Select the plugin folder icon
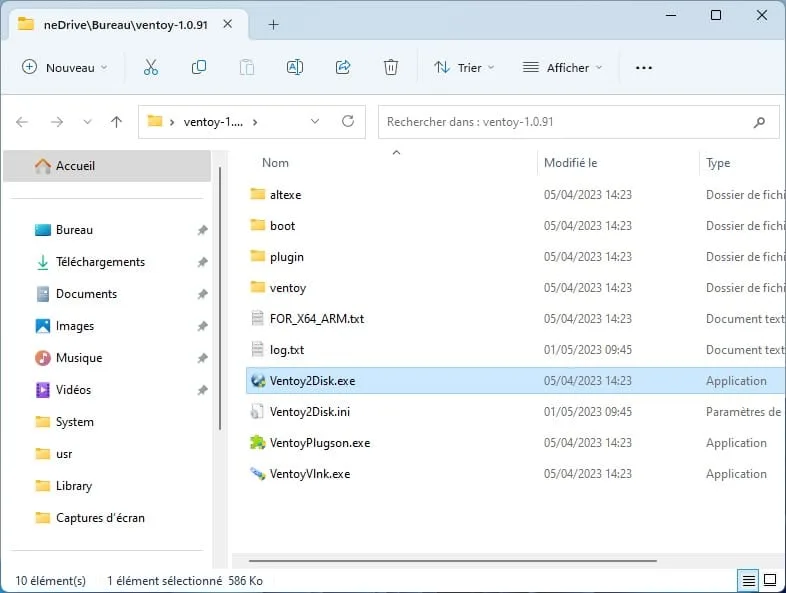 tap(258, 256)
